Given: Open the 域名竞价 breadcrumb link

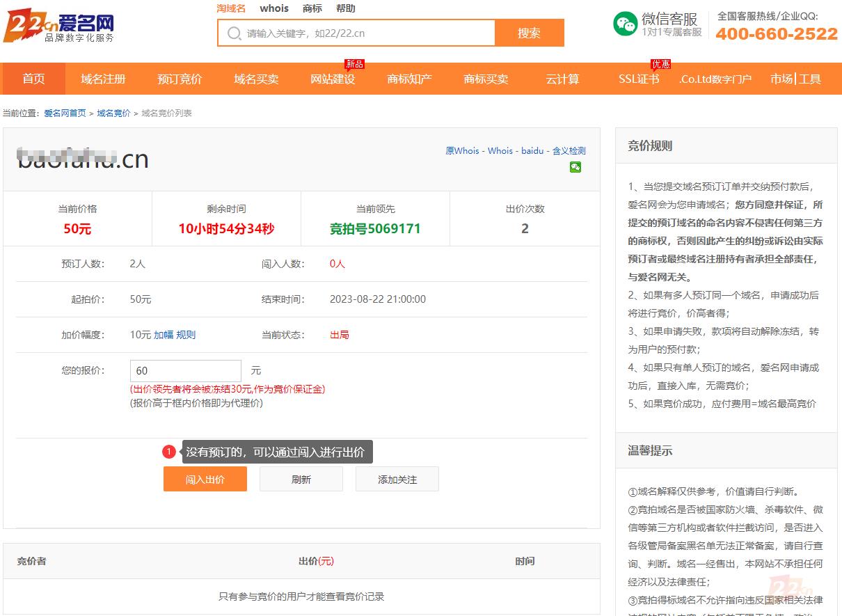Looking at the screenshot, I should click(x=113, y=113).
